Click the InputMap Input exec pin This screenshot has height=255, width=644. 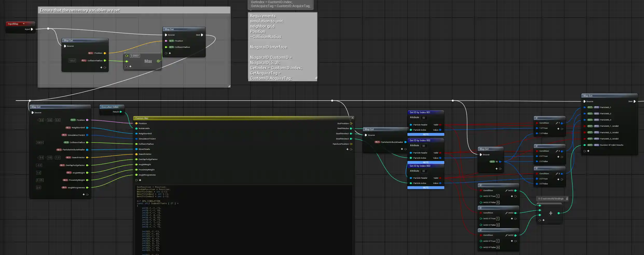click(x=32, y=29)
